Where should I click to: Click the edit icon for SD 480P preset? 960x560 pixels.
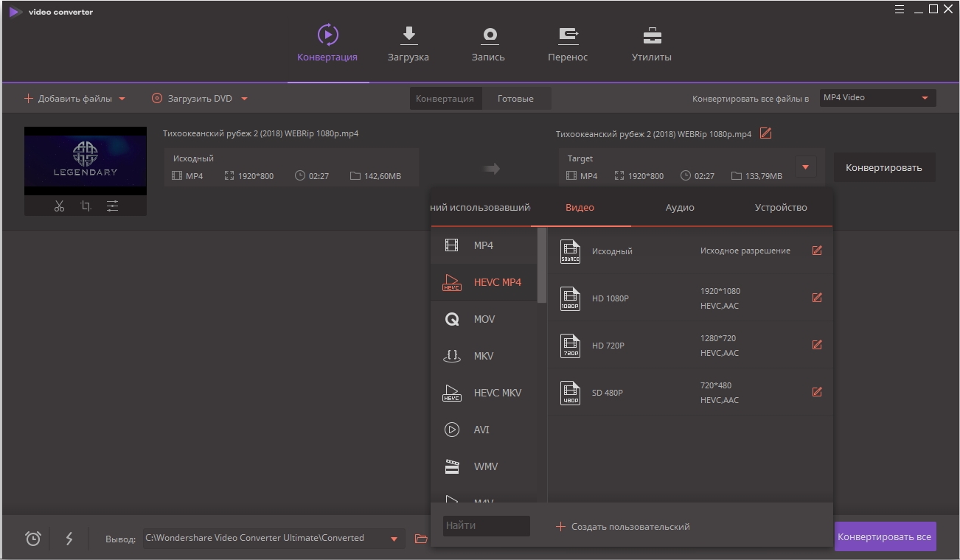[816, 392]
